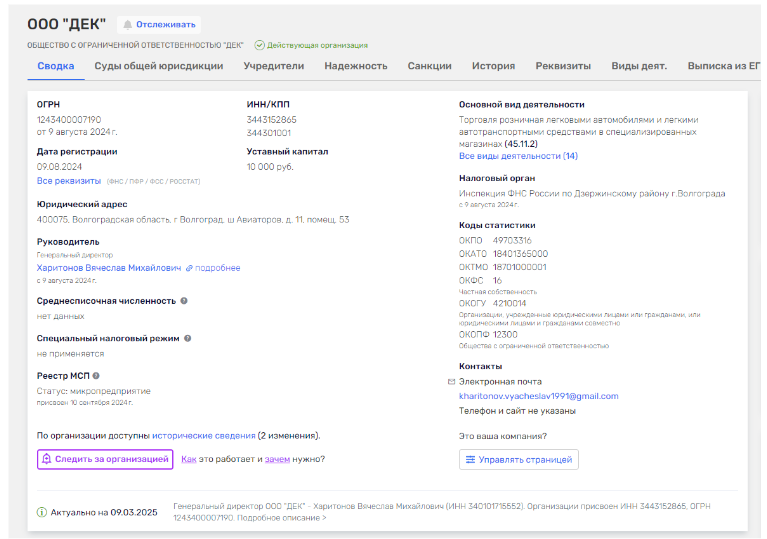Click the ОКПО code 49703316

tap(512, 241)
